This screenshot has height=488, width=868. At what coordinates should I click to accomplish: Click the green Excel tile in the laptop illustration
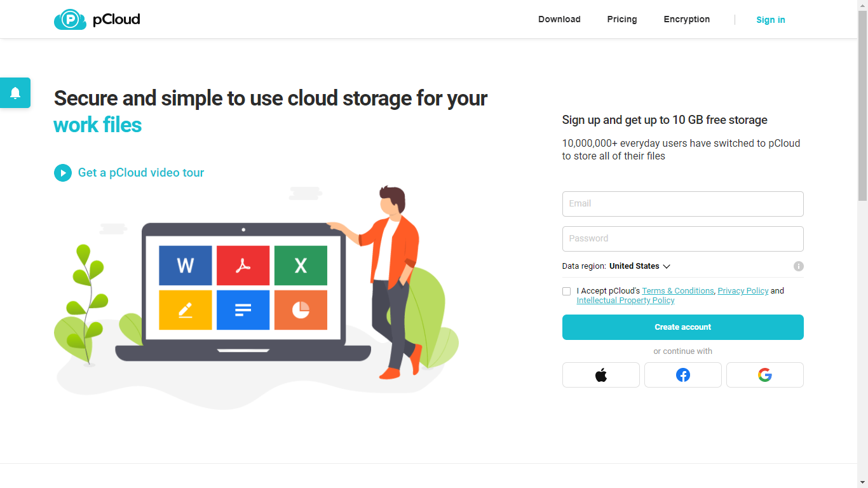tap(301, 266)
